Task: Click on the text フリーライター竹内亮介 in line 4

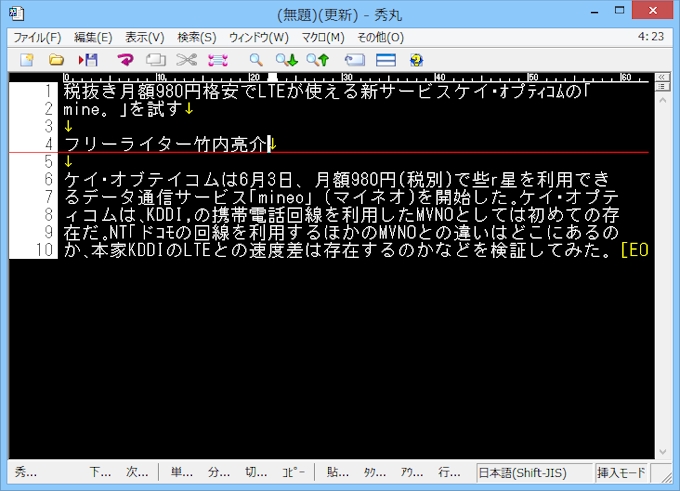Action: click(165, 144)
